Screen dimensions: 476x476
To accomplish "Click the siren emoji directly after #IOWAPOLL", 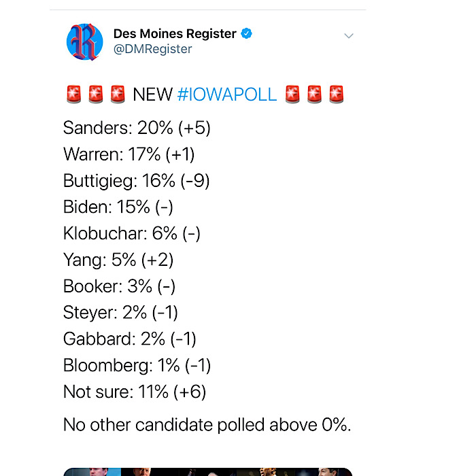I will point(292,95).
